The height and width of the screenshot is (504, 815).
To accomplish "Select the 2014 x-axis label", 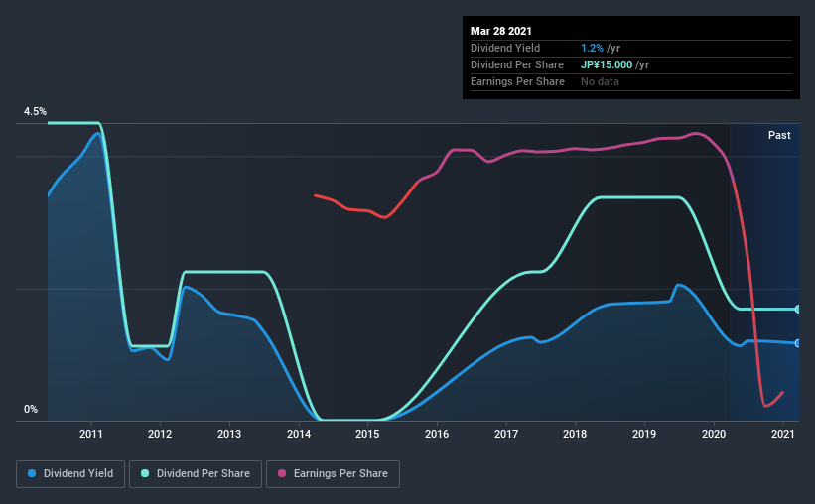I will coord(299,434).
